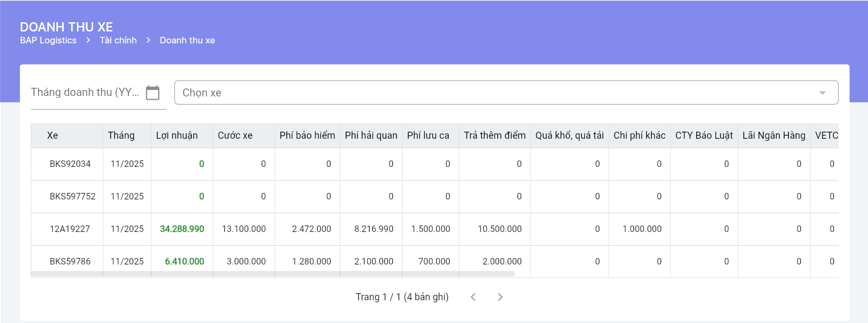
Task: Select the Cước xe column header
Action: [235, 135]
